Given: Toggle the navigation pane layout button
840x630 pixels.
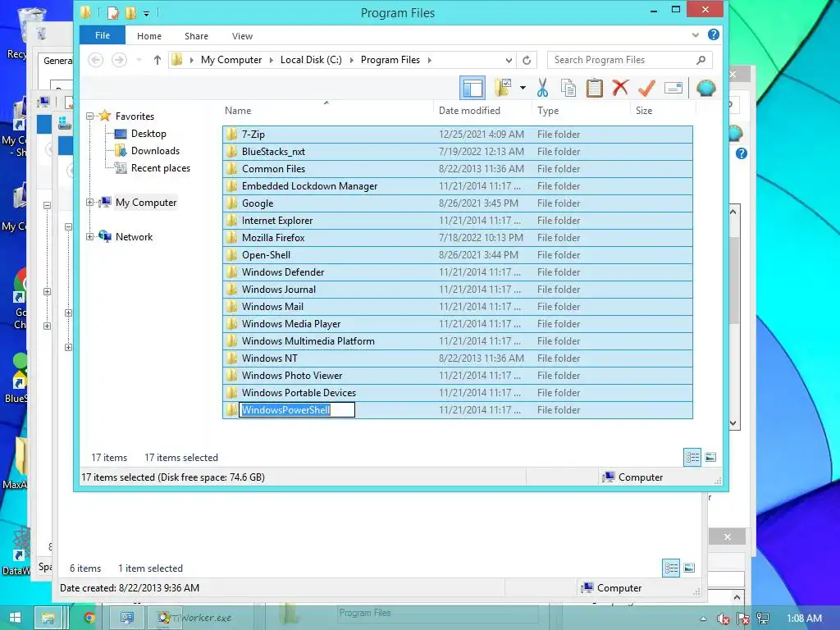Looking at the screenshot, I should 472,88.
